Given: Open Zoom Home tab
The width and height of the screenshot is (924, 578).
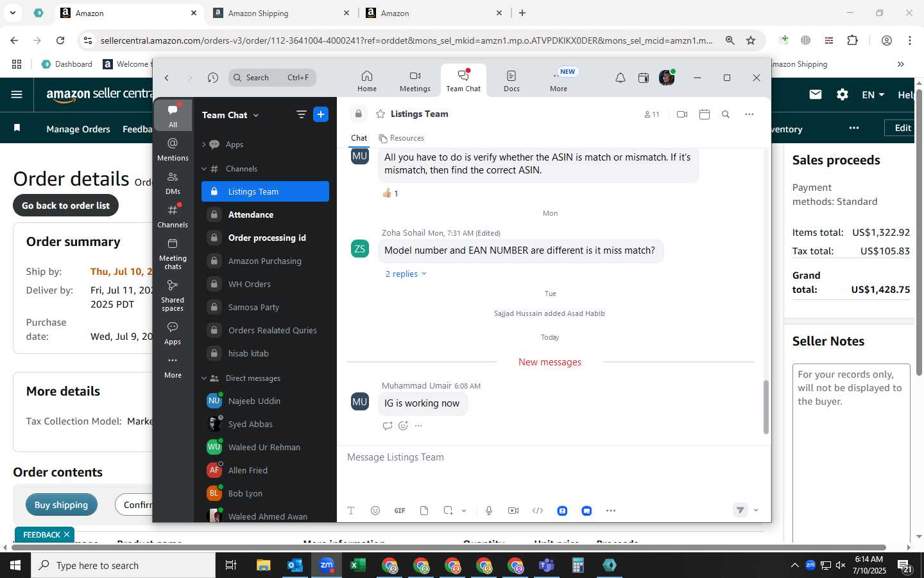Looking at the screenshot, I should coord(367,81).
